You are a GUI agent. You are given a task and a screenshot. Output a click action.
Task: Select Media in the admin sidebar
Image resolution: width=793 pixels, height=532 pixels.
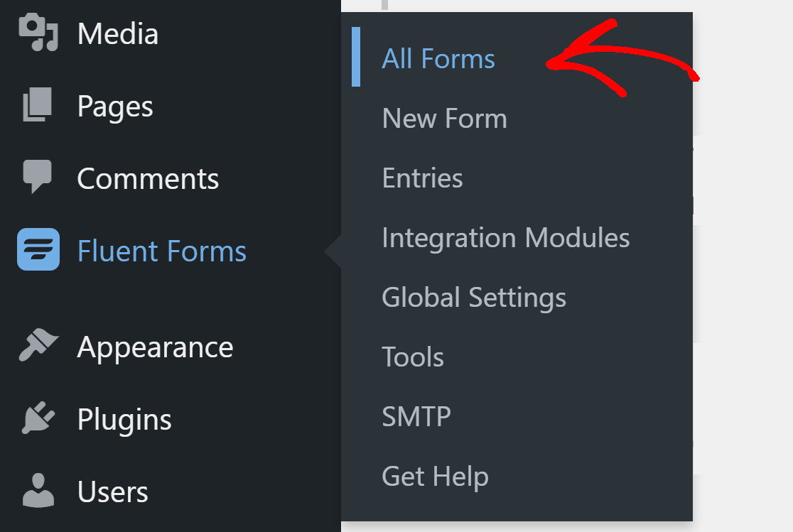(118, 33)
